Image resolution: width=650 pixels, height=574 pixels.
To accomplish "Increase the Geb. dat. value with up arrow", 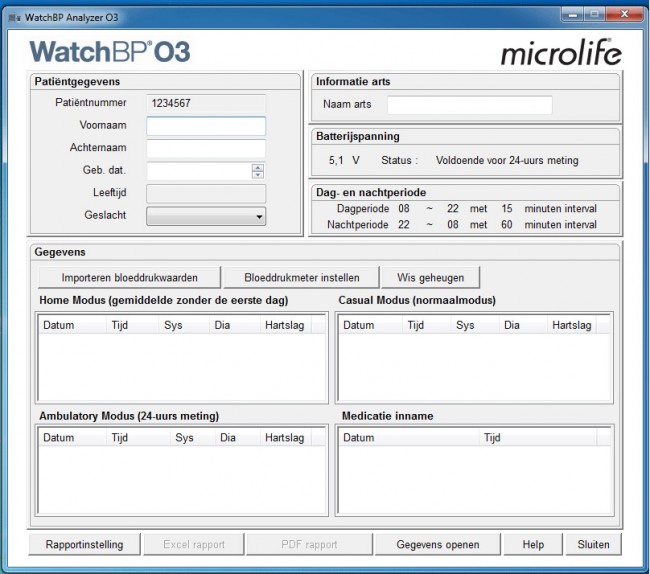I will coord(258,167).
